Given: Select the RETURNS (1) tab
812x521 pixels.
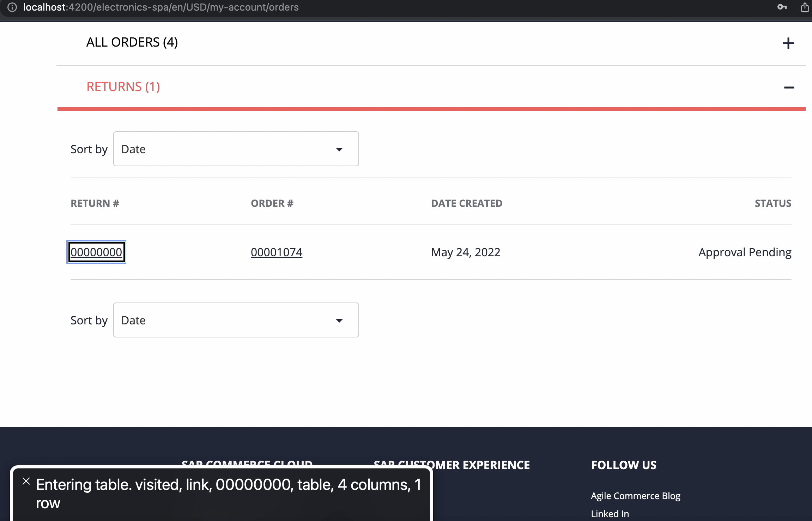Looking at the screenshot, I should tap(123, 87).
